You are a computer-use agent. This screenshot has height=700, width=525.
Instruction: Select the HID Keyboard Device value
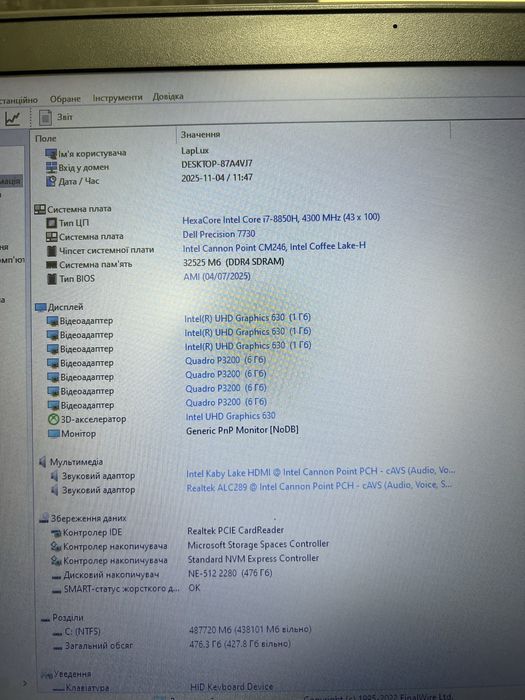tap(232, 687)
